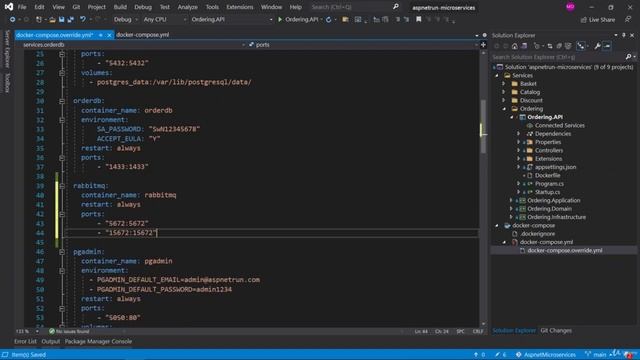Click the Home icon in Solution Explorer toolbar

click(x=515, y=46)
